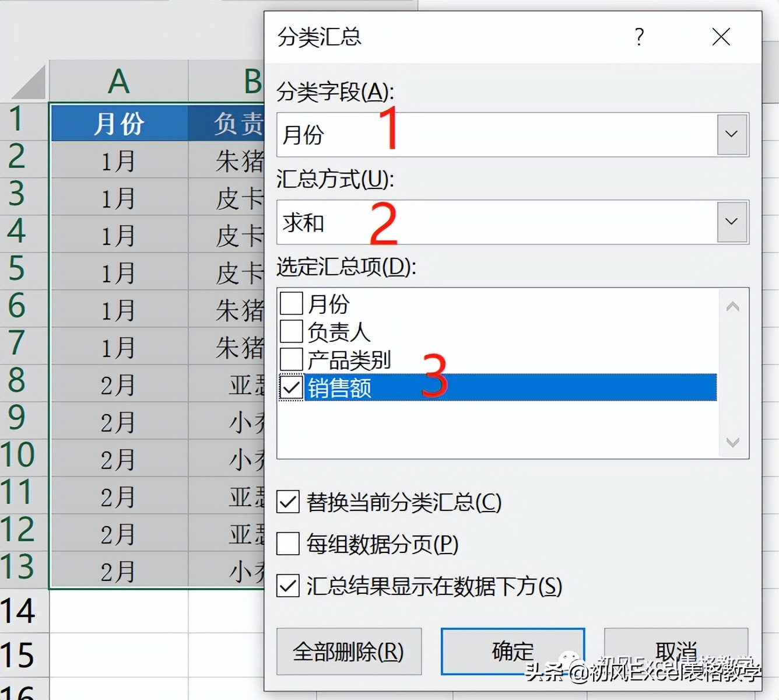Check the 产品类别 summary item checkbox
The image size is (779, 700).
click(x=292, y=359)
